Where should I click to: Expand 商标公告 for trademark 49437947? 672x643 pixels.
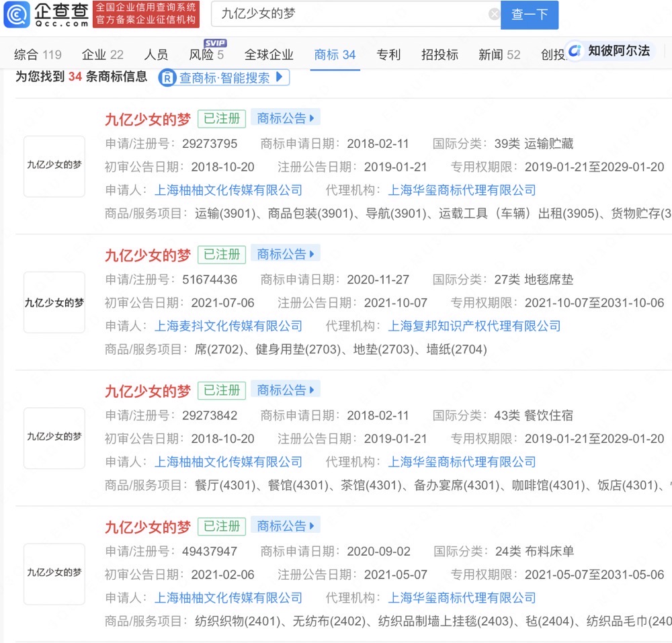286,525
